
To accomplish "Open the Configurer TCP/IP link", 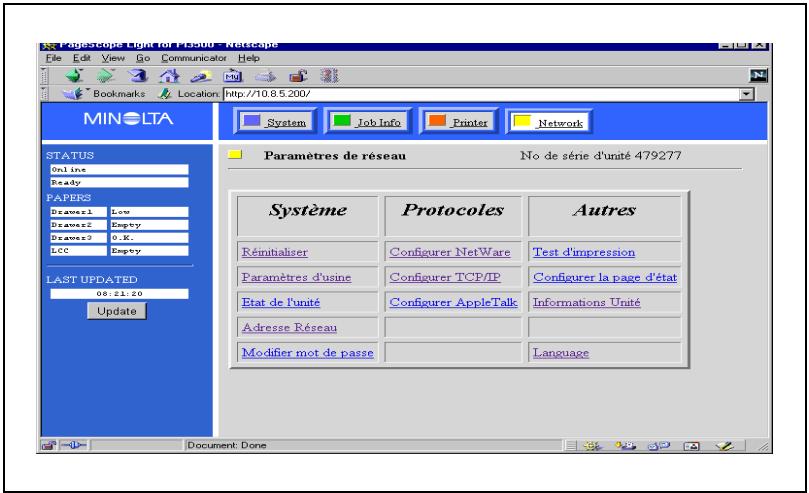I will click(x=445, y=277).
